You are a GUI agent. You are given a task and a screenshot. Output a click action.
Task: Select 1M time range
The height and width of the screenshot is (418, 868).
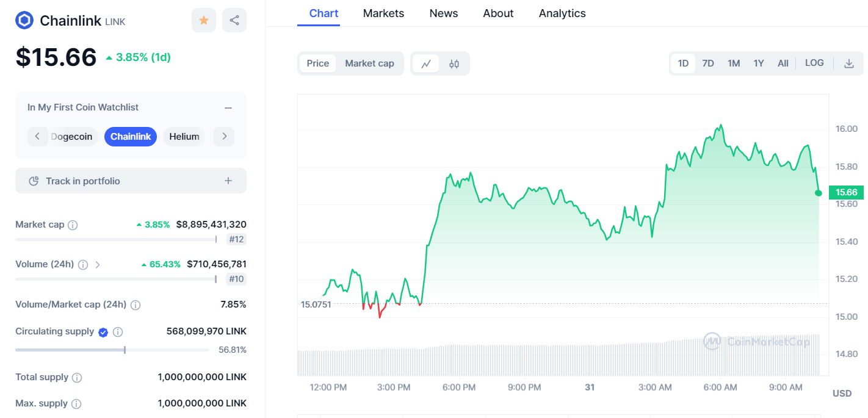coord(734,63)
